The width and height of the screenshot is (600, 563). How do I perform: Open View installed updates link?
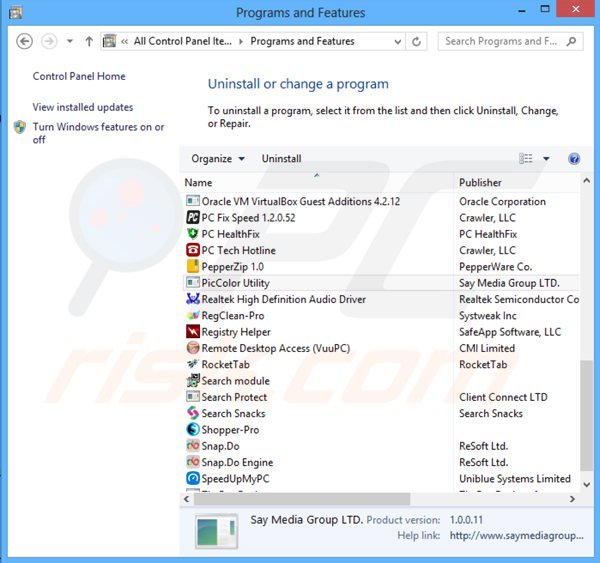pyautogui.click(x=83, y=107)
